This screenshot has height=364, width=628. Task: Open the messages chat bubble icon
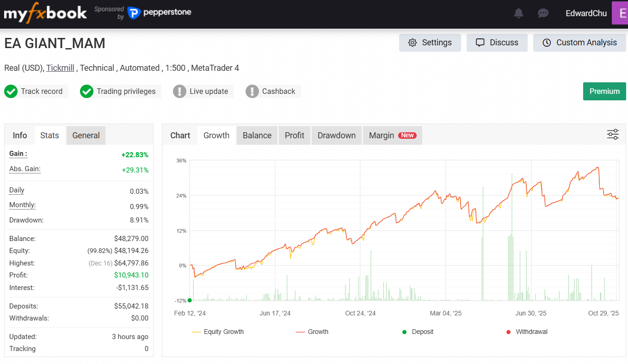tap(543, 13)
